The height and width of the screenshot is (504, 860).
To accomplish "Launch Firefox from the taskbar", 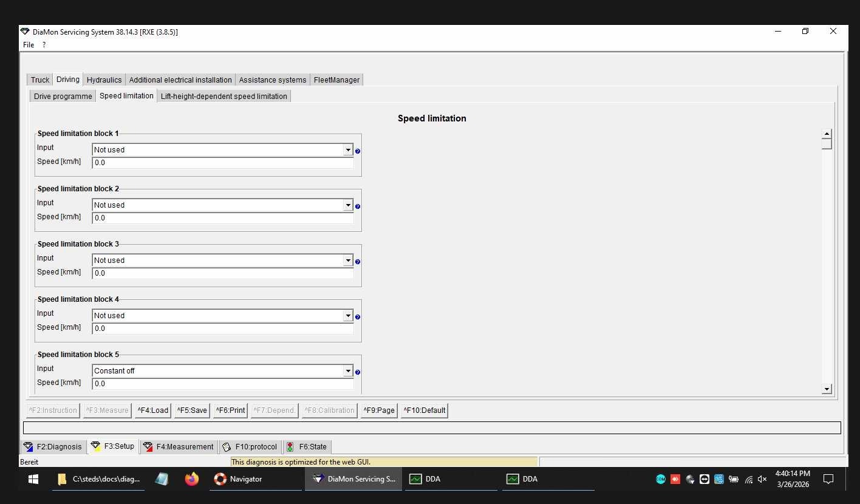I will tap(192, 479).
